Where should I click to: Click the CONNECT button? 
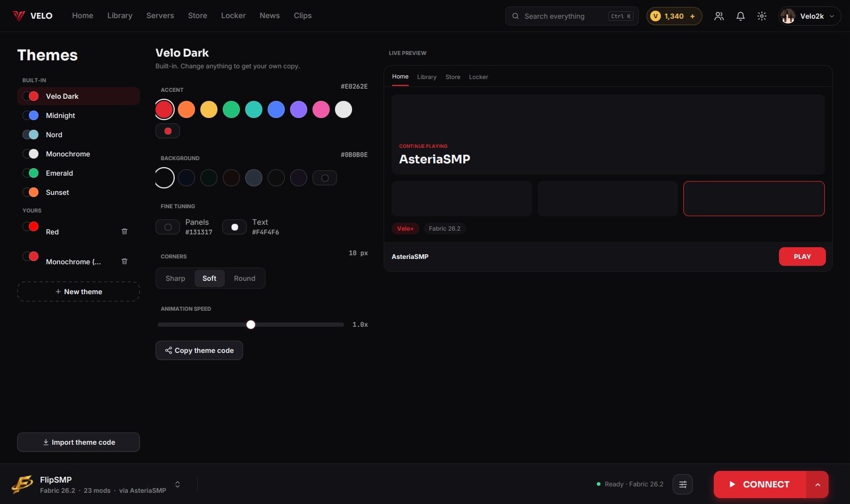[x=760, y=484]
